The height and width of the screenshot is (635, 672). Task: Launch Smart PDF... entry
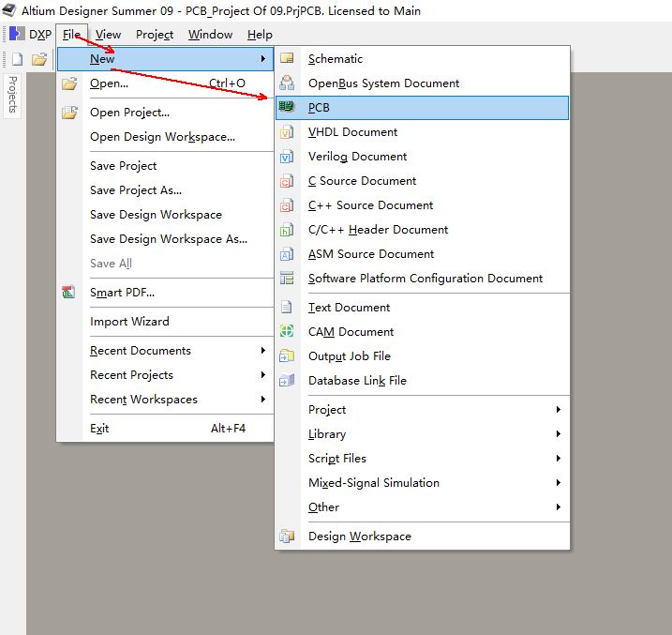(x=165, y=293)
